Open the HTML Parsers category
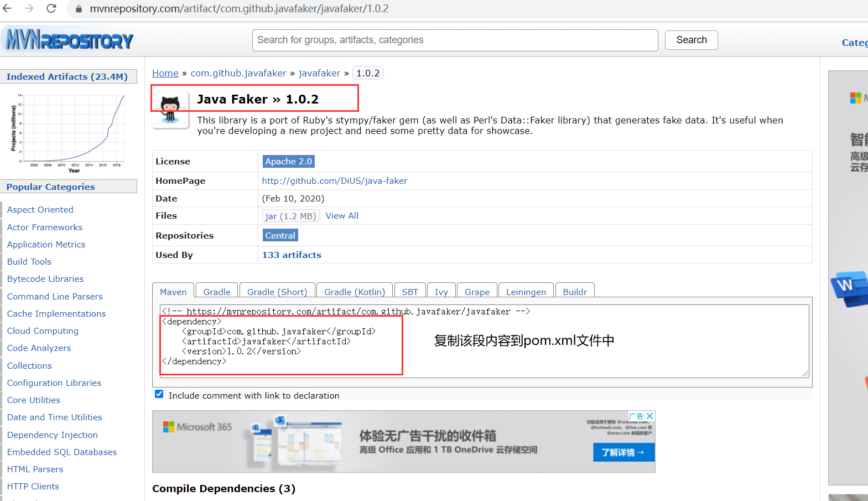Image resolution: width=868 pixels, height=501 pixels. (x=35, y=469)
